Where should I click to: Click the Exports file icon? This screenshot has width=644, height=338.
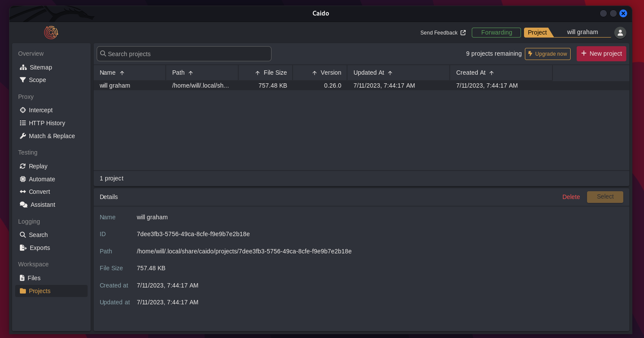(23, 248)
